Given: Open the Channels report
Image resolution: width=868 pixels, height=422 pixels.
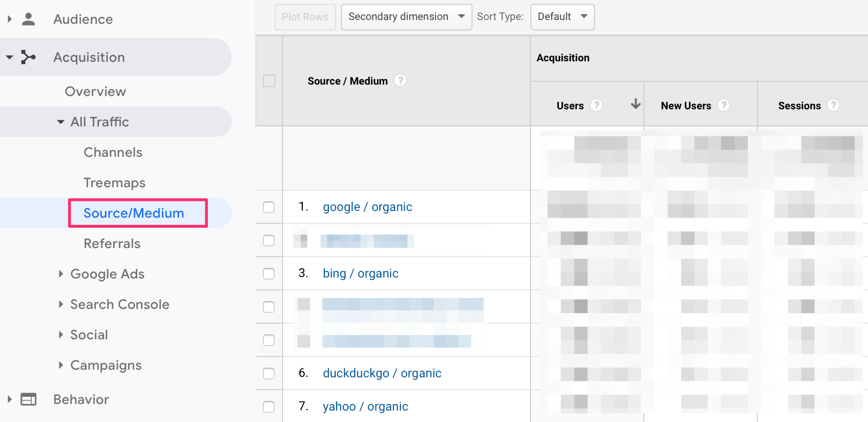Looking at the screenshot, I should [113, 153].
